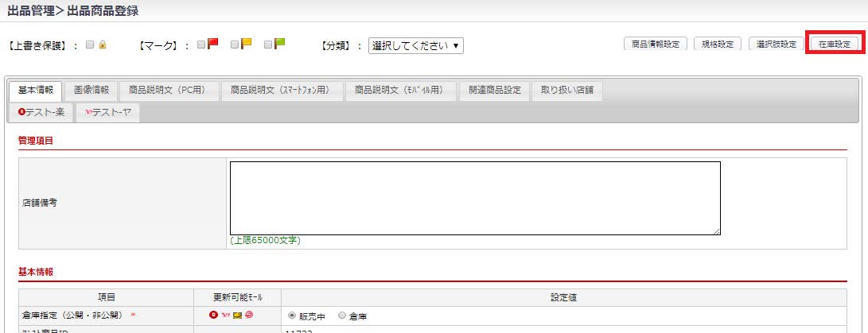Open the テスト-楽 Rakuten tab
868x333 pixels.
point(41,112)
